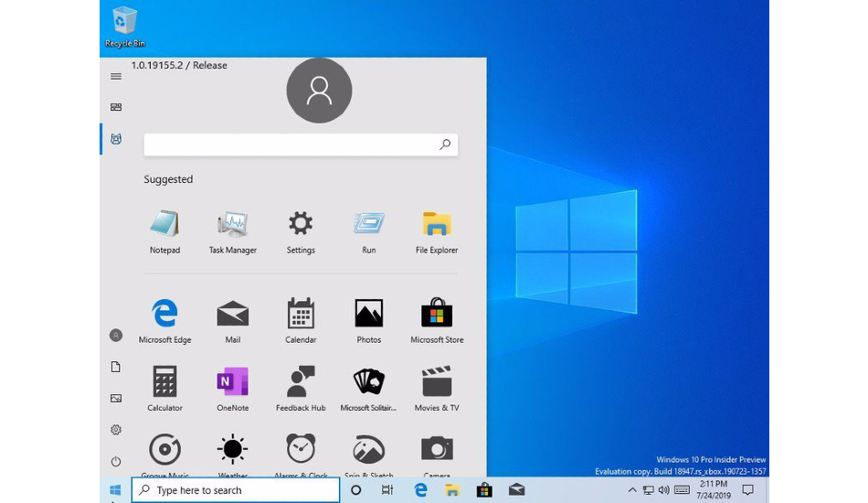Open the Action Center notifications

pos(748,490)
